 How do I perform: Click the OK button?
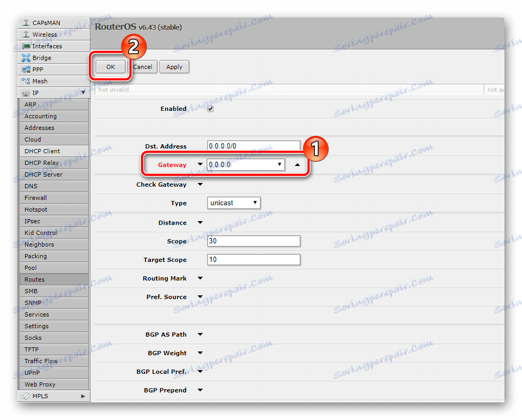click(x=110, y=67)
